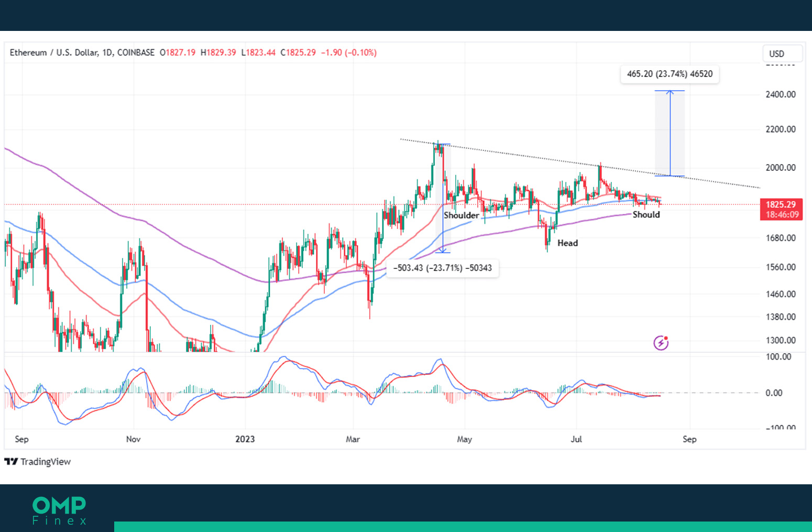Click the Jul date axis label

[x=576, y=439]
